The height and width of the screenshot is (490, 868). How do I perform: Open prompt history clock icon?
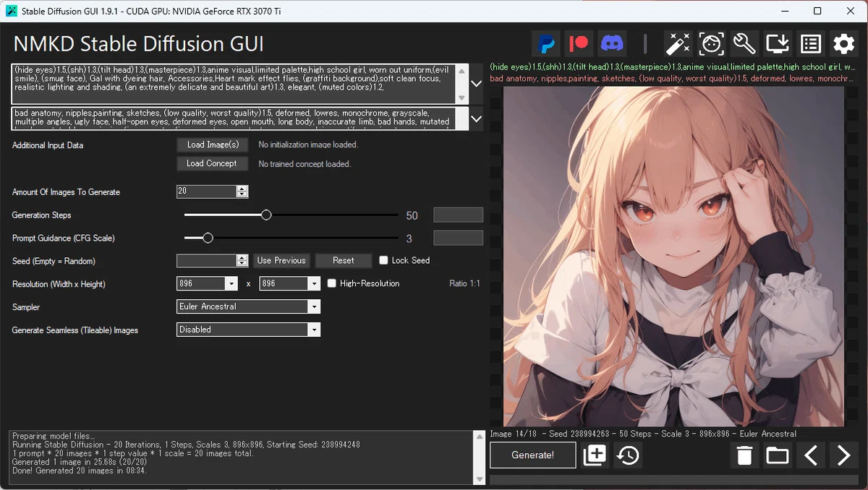(x=628, y=455)
